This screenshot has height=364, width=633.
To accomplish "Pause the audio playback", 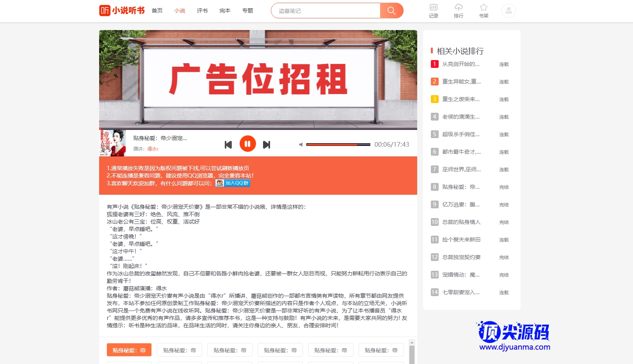I will (x=247, y=144).
